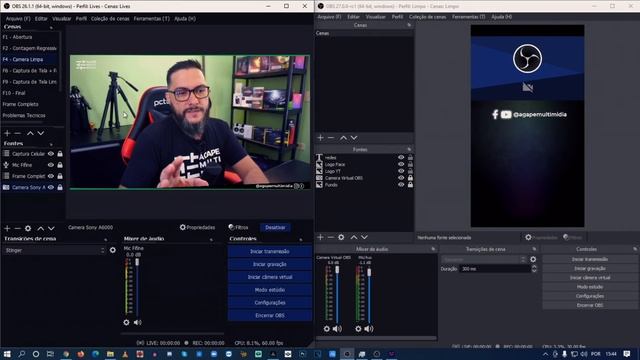Open the notification center in system tray
This screenshot has width=640, height=360.
(x=627, y=354)
